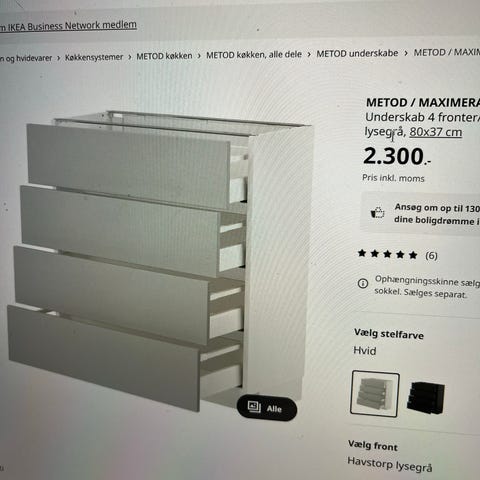Click the info icon beside Ophængningsskinne note
480x480 pixels.
click(363, 283)
